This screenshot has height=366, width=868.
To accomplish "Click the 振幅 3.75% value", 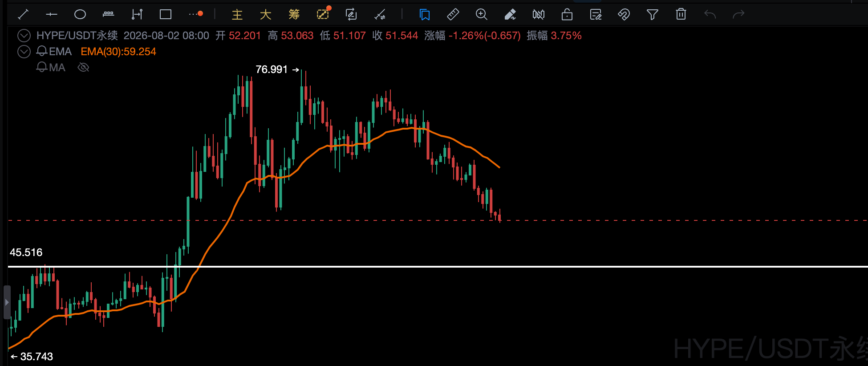I will pyautogui.click(x=554, y=36).
